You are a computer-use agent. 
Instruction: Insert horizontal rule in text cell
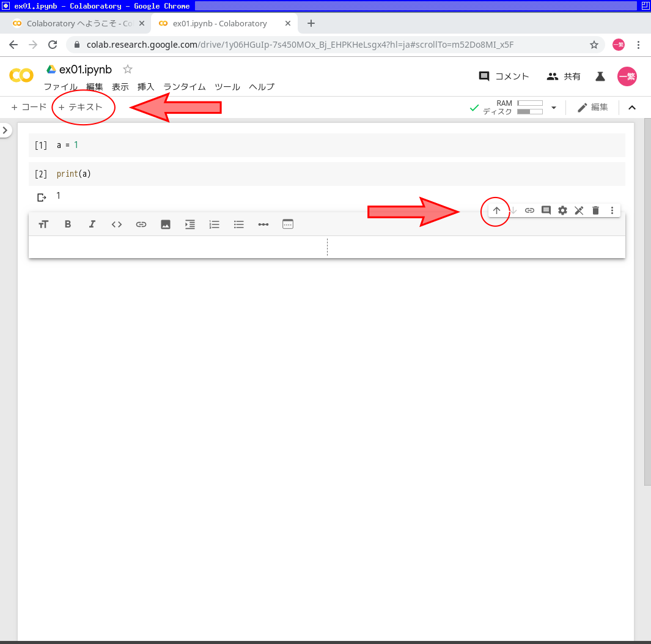(x=263, y=224)
